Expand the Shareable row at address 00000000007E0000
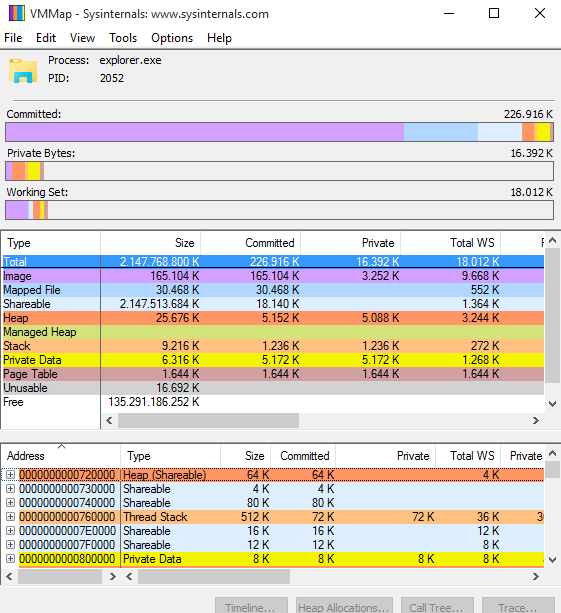The width and height of the screenshot is (561, 613). pos(11,531)
